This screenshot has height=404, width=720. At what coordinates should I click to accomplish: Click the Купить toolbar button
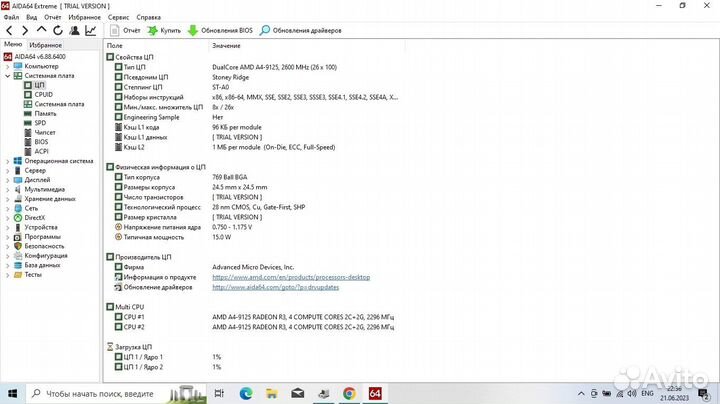coord(164,31)
